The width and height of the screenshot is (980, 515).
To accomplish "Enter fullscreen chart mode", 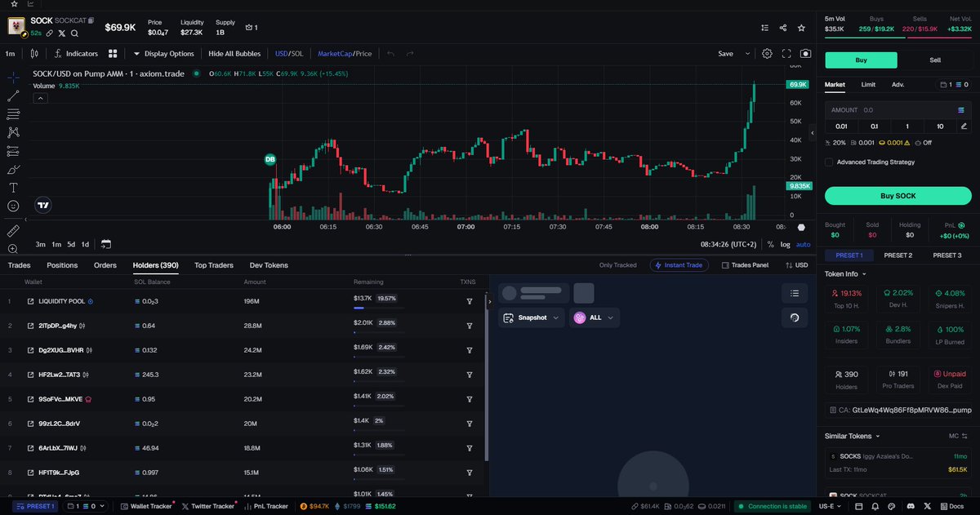I will (786, 54).
